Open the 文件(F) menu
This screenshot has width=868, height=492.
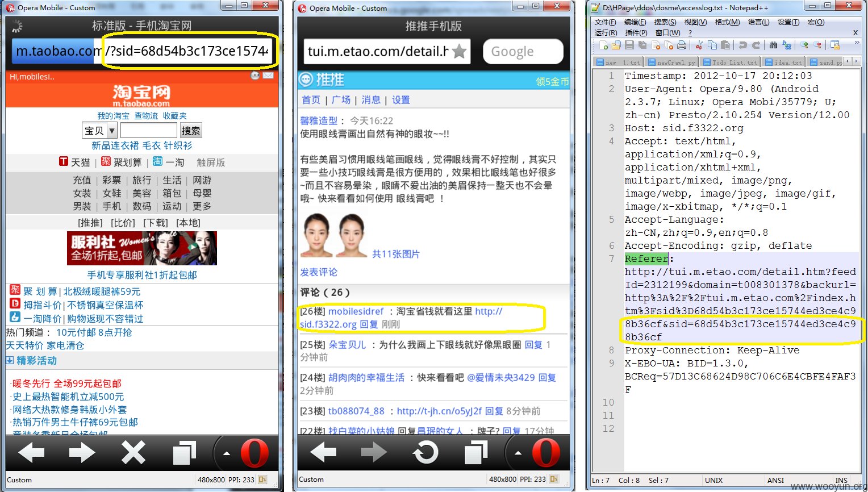(605, 22)
